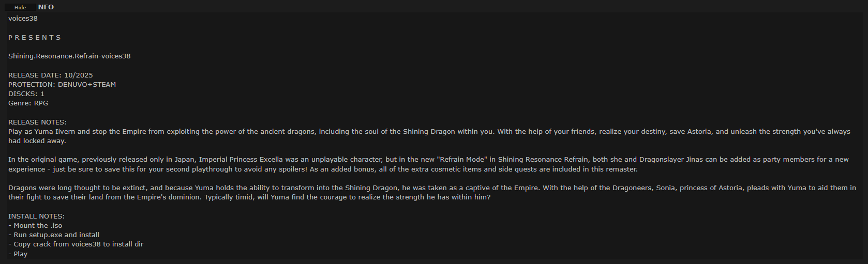Click the "Mount the .iso" install step

click(37, 226)
